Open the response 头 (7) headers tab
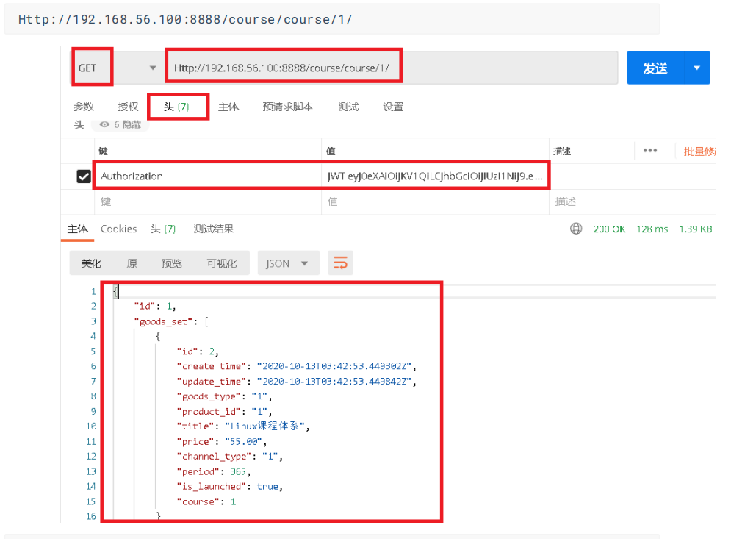Screen dimensions: 756x539 (x=163, y=229)
